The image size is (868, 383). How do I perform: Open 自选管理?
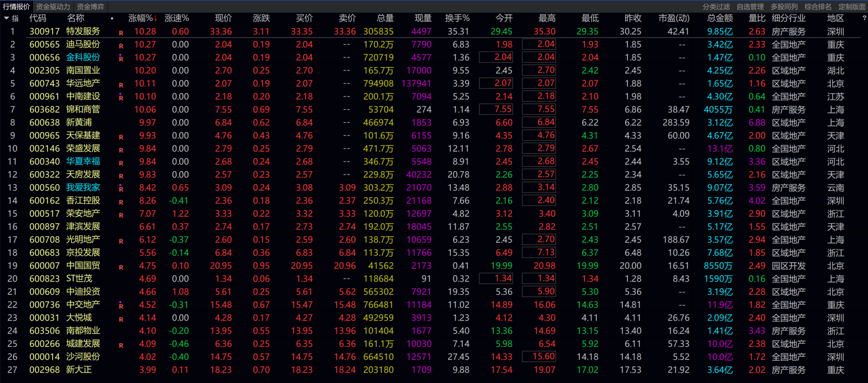tap(750, 6)
